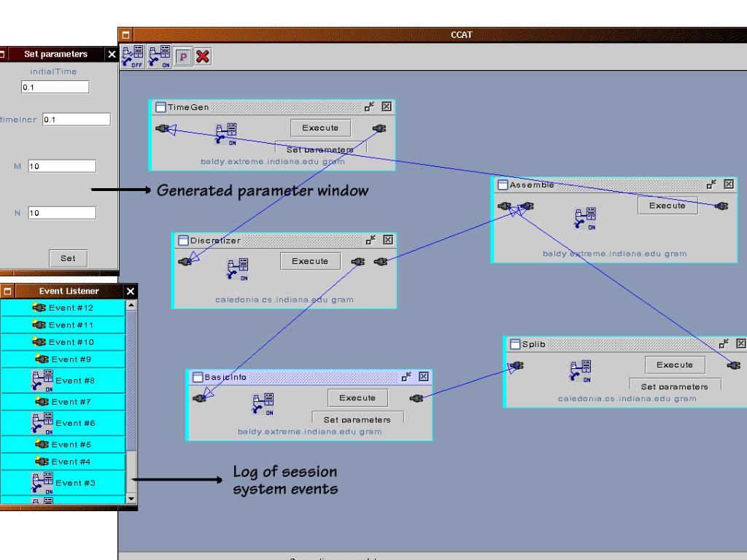Select Event #8 in Event Listener
This screenshot has height=560, width=747.
[63, 381]
